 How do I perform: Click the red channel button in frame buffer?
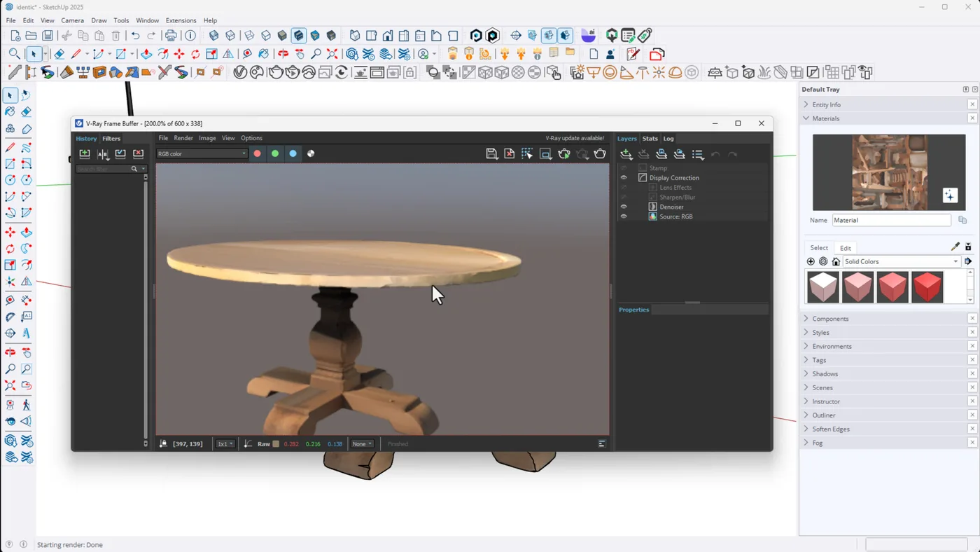click(257, 153)
